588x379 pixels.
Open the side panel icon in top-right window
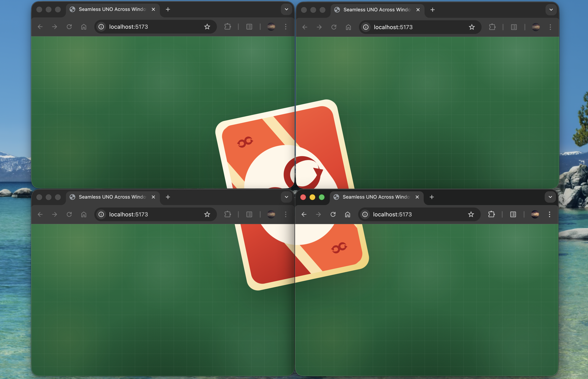click(514, 27)
